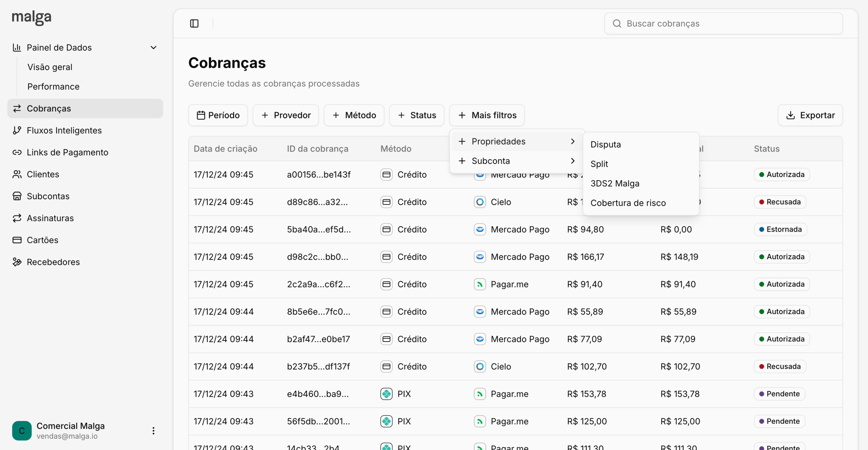Click the Cielo logo in d89c86 row
Screen dimensions: 868x450
[x=480, y=202]
